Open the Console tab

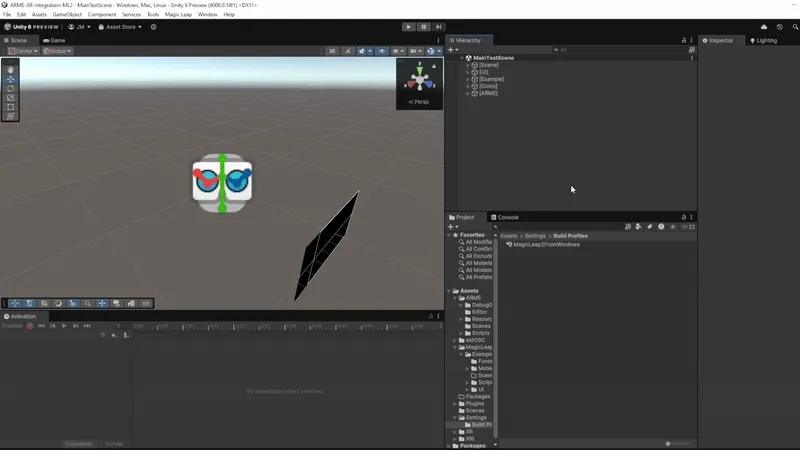(x=505, y=217)
